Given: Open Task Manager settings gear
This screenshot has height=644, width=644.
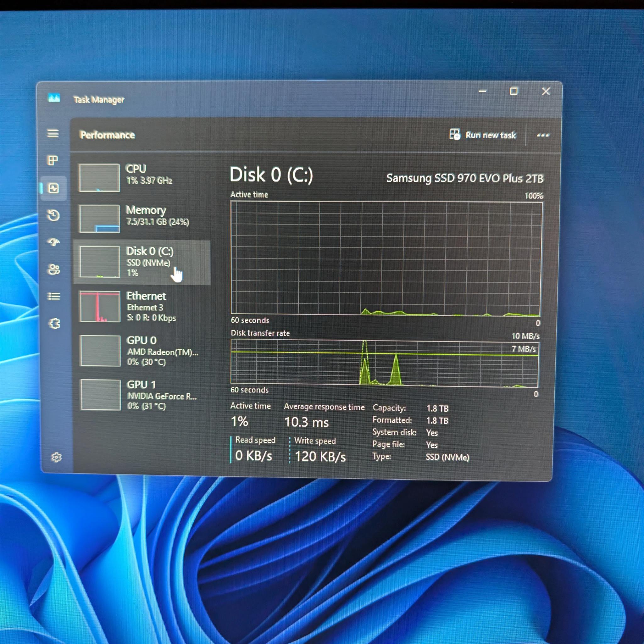Looking at the screenshot, I should (56, 457).
